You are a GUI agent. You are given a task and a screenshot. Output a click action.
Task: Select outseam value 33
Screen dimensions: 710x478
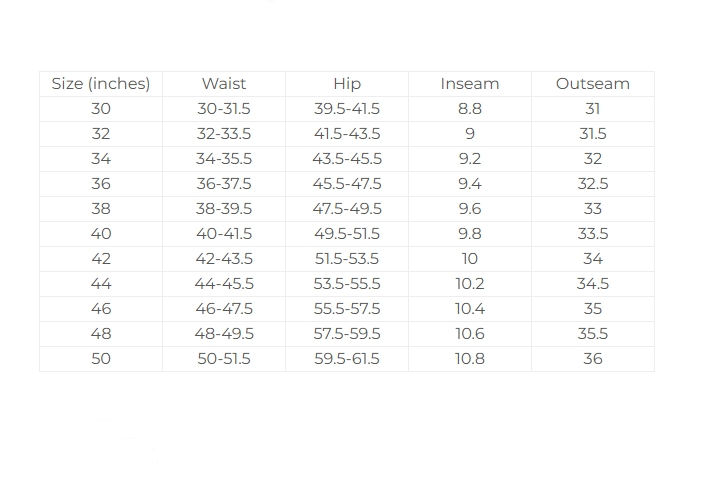coord(593,209)
